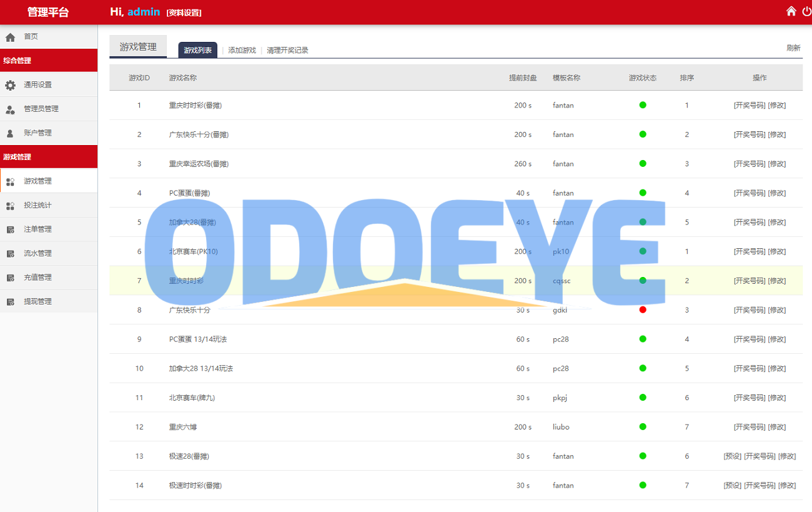Click green status dot for 北京赛车(牌九)
The image size is (812, 512).
click(x=643, y=398)
